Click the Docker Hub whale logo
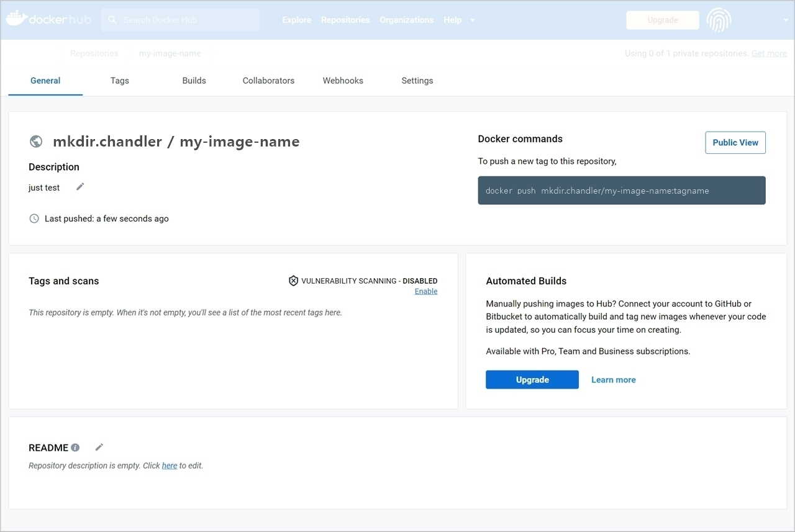Screen dimensions: 795x532 [48, 19]
